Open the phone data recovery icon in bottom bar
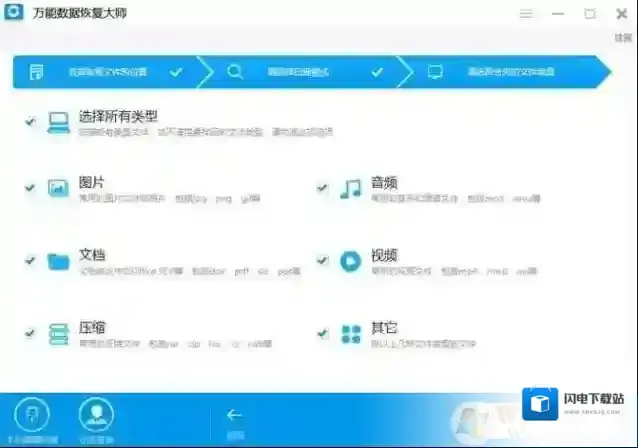Viewport: 638px width, 448px height. coord(33,414)
